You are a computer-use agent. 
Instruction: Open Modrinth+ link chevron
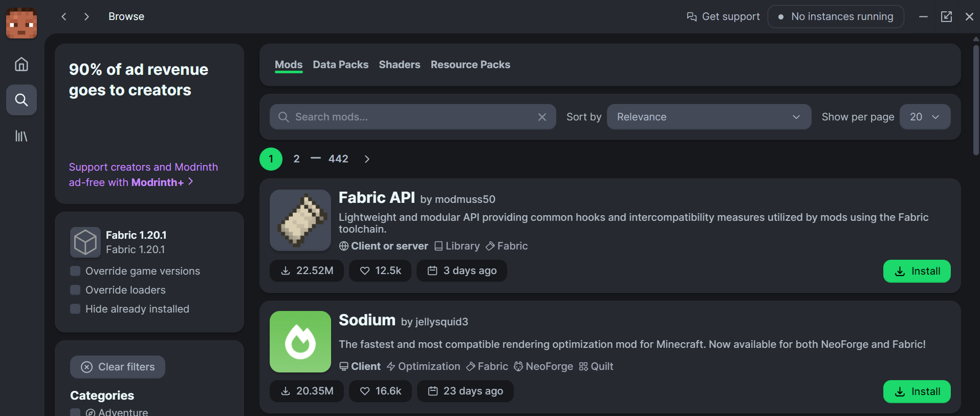(190, 181)
